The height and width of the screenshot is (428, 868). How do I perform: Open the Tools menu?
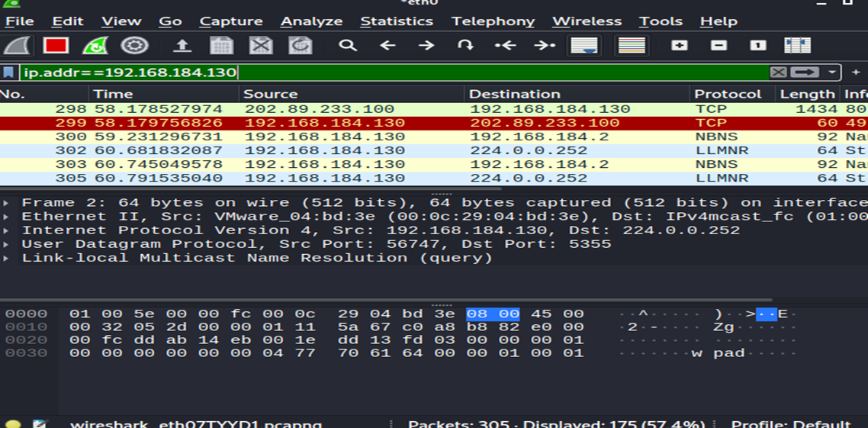tap(661, 21)
